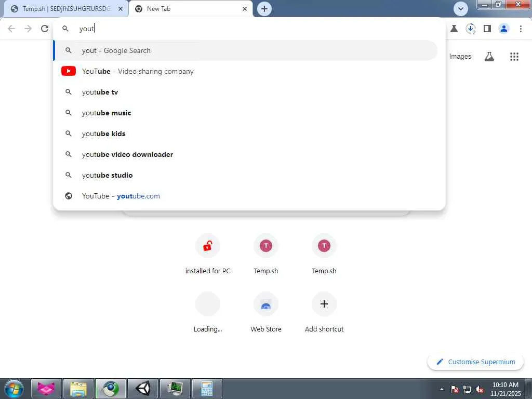Open a new tab with plus button
This screenshot has width=532, height=399.
264,9
